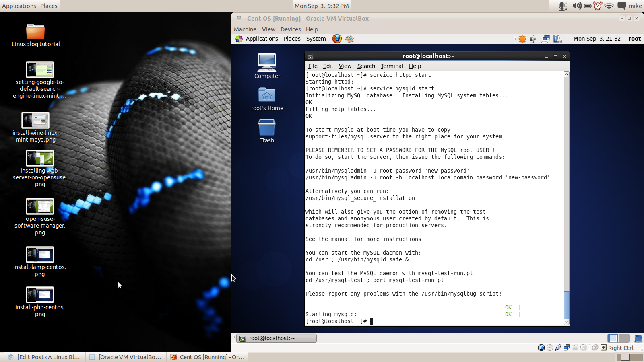Open the VirtualBox View menu
The image size is (644, 362).
pyautogui.click(x=268, y=29)
